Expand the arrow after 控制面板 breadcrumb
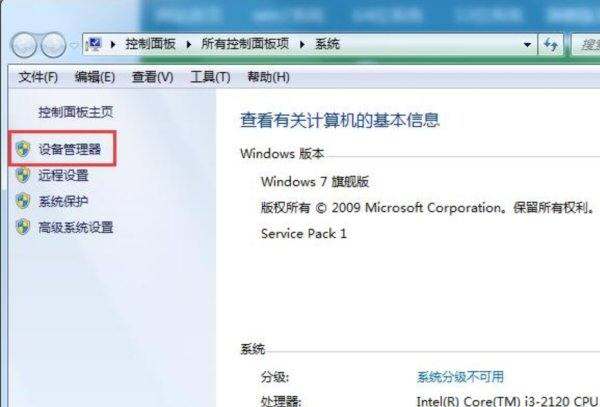 (x=189, y=45)
